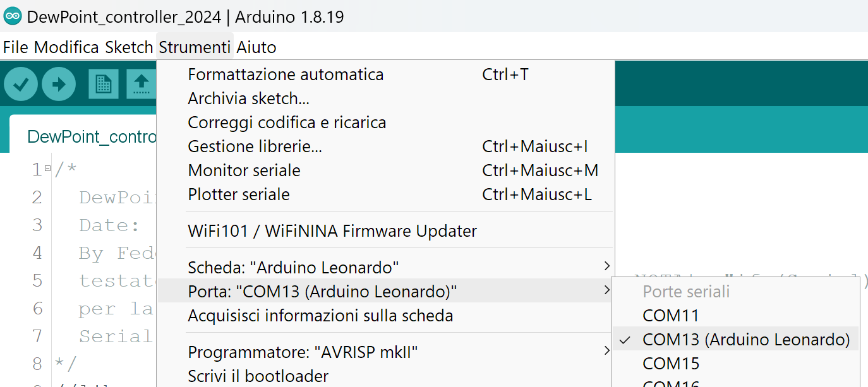Click the Upload arrow toolbar icon

click(59, 84)
